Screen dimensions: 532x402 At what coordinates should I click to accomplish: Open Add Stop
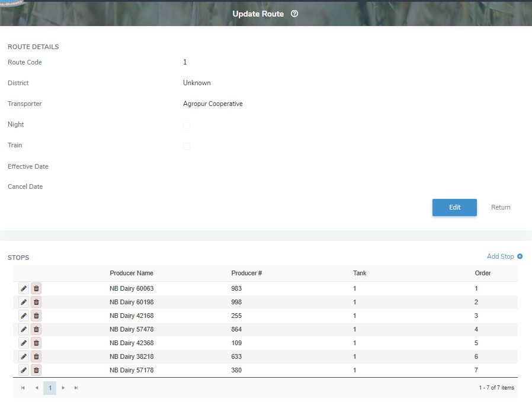pos(500,256)
